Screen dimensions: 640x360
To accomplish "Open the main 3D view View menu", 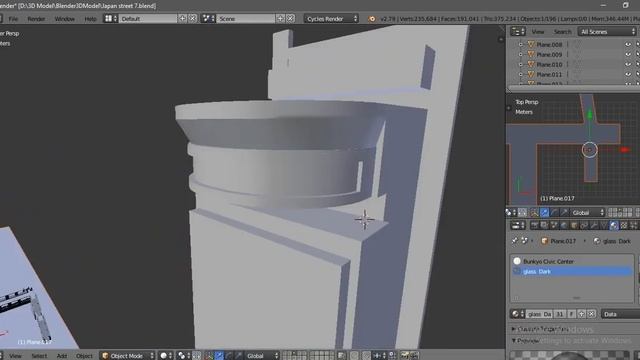I will click(x=16, y=356).
